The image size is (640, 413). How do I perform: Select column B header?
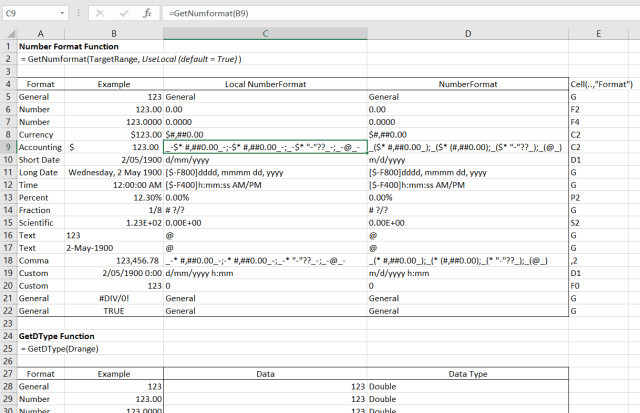click(x=114, y=32)
